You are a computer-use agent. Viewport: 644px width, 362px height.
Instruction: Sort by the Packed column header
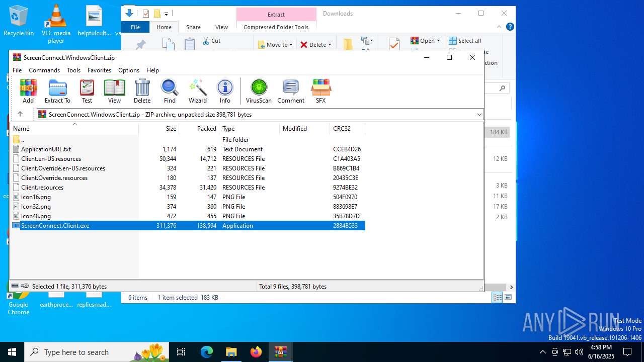(199, 129)
